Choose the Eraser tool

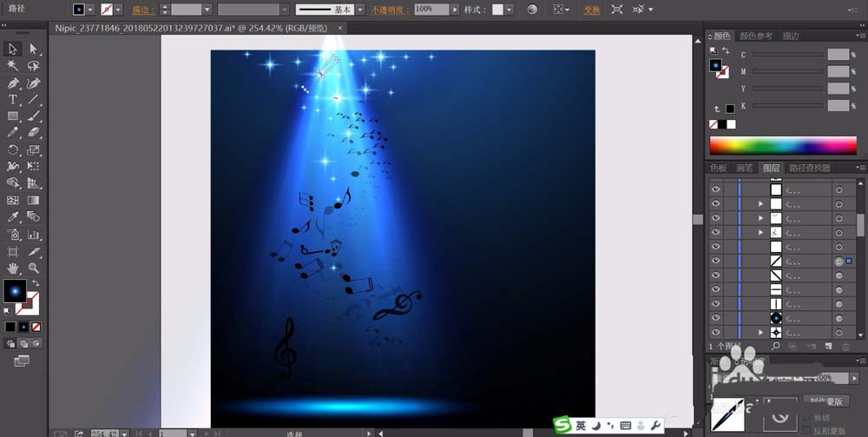33,133
